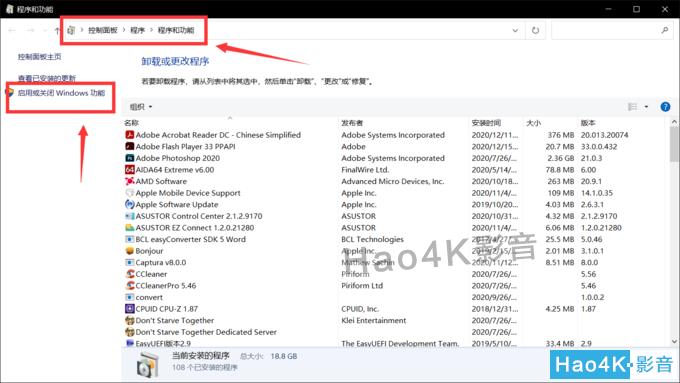Select the EasyUEFI版本2.9 row
The height and width of the screenshot is (383, 680).
(x=394, y=344)
